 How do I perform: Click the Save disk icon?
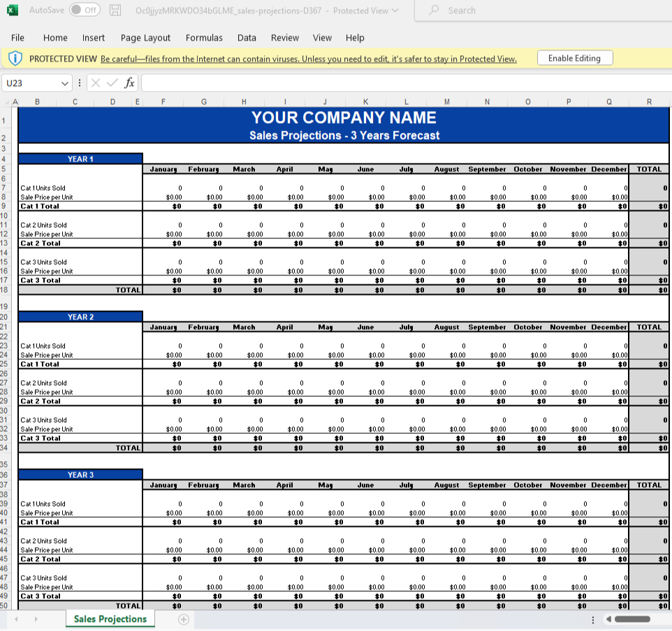point(115,10)
